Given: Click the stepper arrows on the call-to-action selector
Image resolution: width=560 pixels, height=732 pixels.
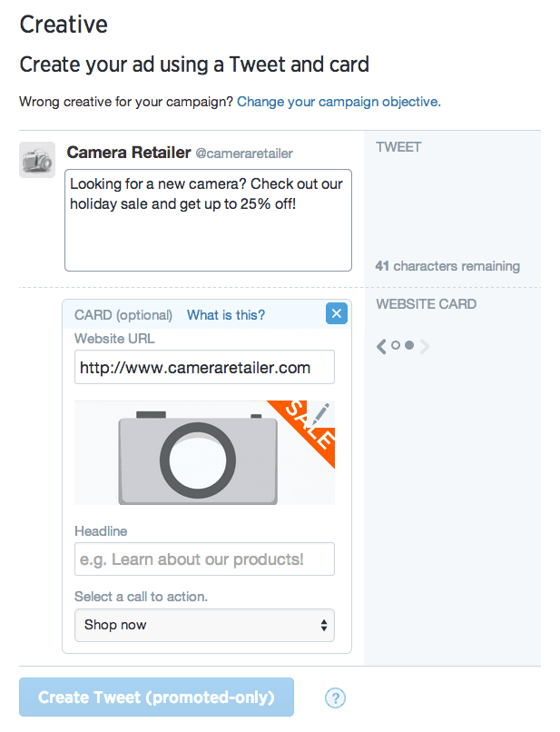Looking at the screenshot, I should click(x=324, y=625).
